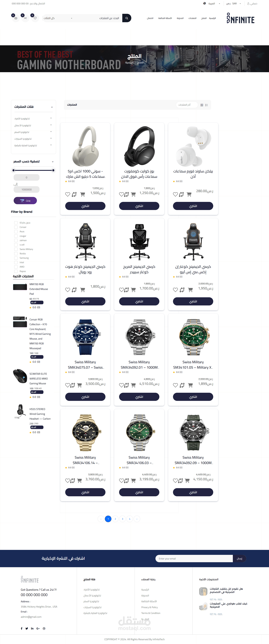Enable the Swiss Military brand checkbox
The width and height of the screenshot is (269, 644).
tap(16, 249)
